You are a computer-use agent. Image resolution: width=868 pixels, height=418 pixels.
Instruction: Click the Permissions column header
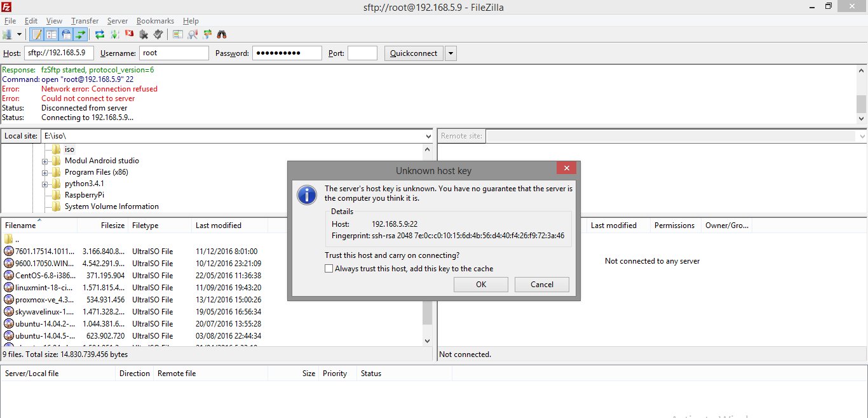point(675,226)
